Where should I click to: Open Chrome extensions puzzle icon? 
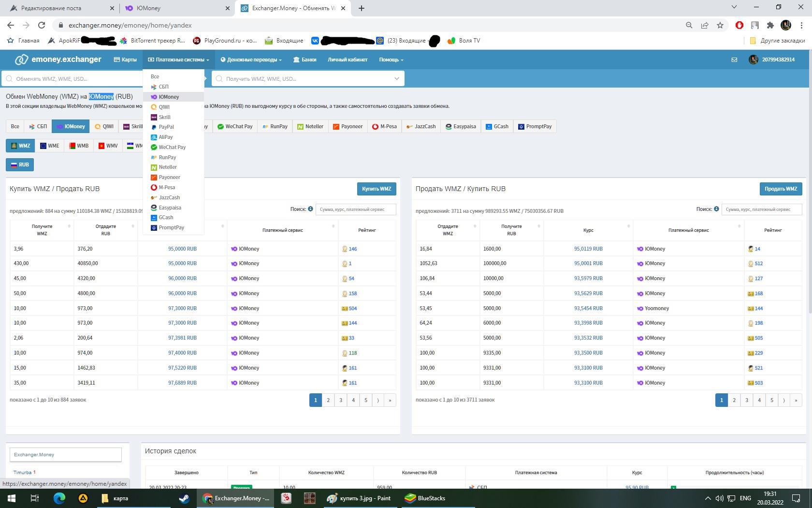pyautogui.click(x=770, y=25)
